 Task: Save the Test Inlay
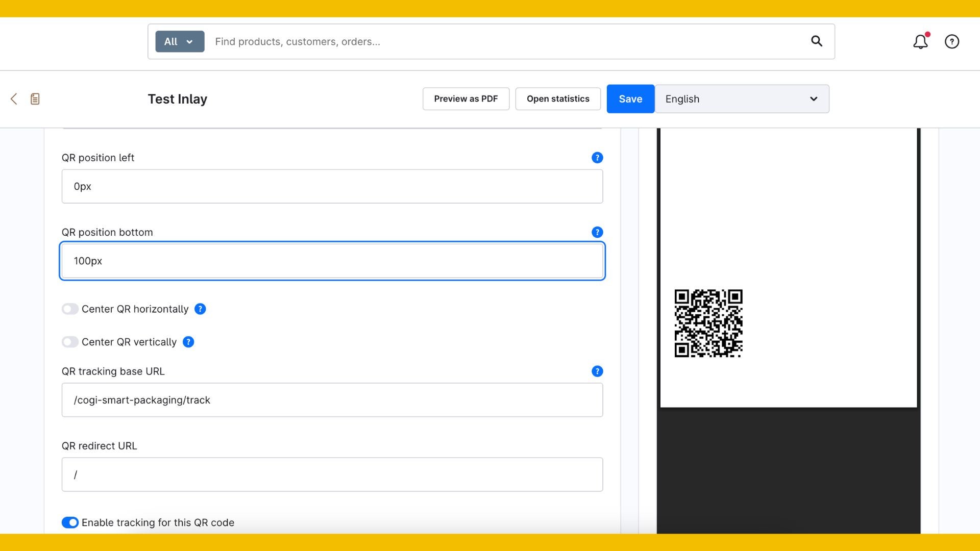(x=630, y=99)
